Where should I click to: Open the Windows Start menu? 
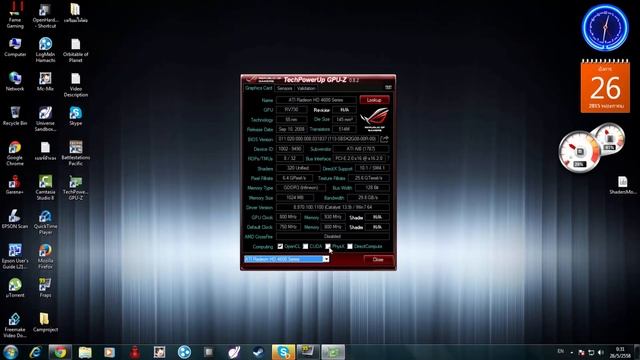[x=11, y=352]
